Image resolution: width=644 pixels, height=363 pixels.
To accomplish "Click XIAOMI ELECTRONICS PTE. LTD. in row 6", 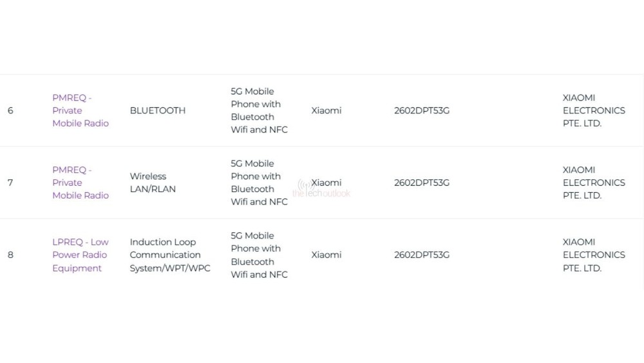I will click(x=594, y=110).
